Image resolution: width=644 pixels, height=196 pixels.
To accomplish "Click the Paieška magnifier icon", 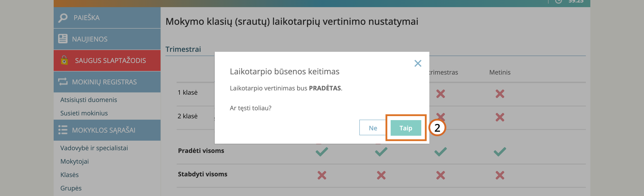I will pyautogui.click(x=63, y=18).
